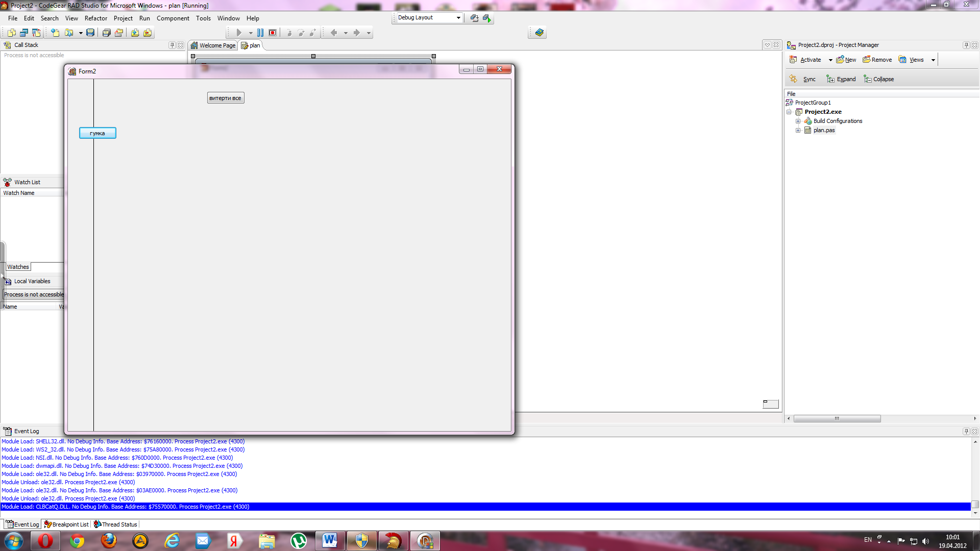The width and height of the screenshot is (980, 551).
Task: Pin the Project Manager panel
Action: point(966,45)
